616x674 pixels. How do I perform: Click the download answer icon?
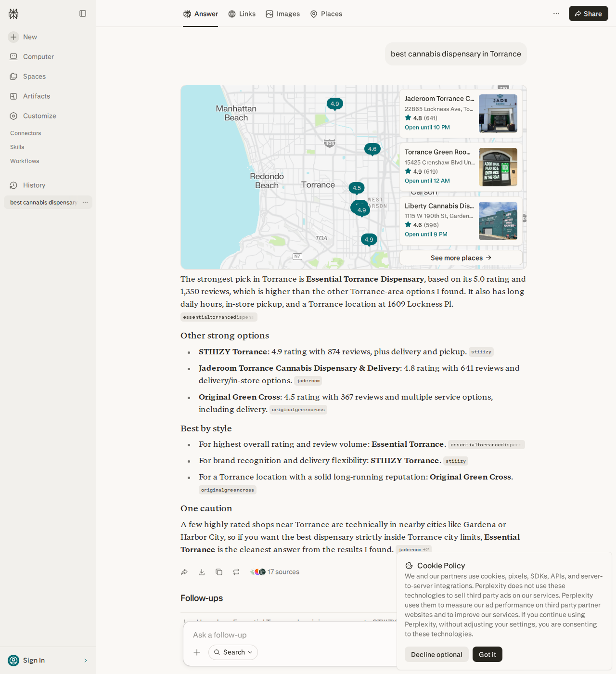[x=202, y=572]
